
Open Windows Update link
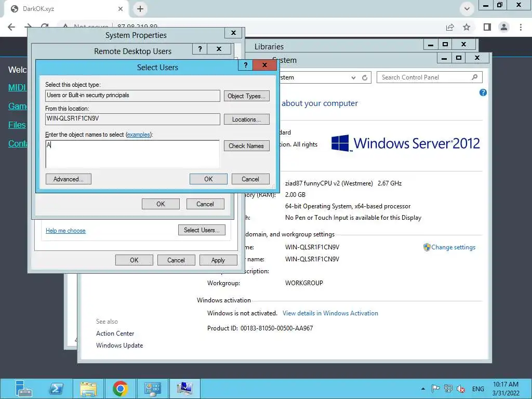pyautogui.click(x=119, y=345)
